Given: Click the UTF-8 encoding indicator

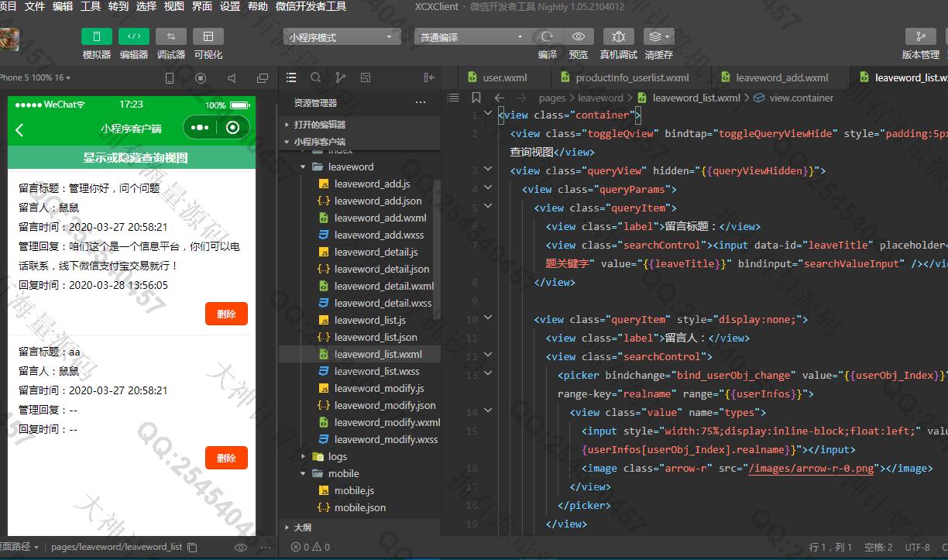Looking at the screenshot, I should [x=918, y=547].
